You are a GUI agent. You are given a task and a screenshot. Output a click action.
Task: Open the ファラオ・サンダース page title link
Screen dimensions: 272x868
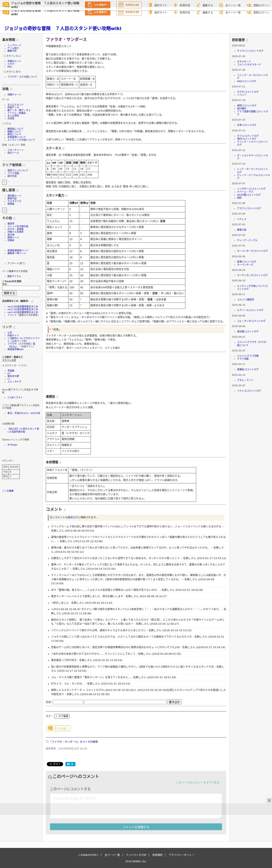coord(66,39)
